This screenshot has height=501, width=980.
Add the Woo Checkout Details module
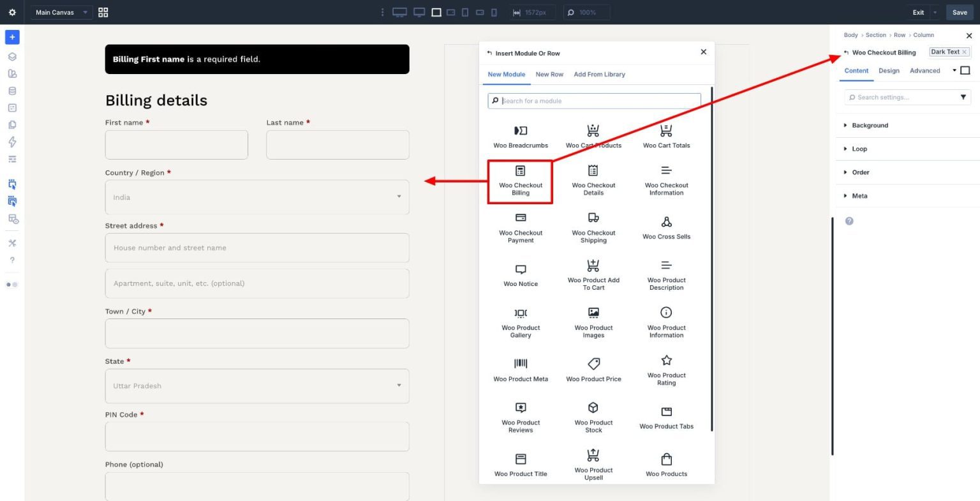pos(593,181)
